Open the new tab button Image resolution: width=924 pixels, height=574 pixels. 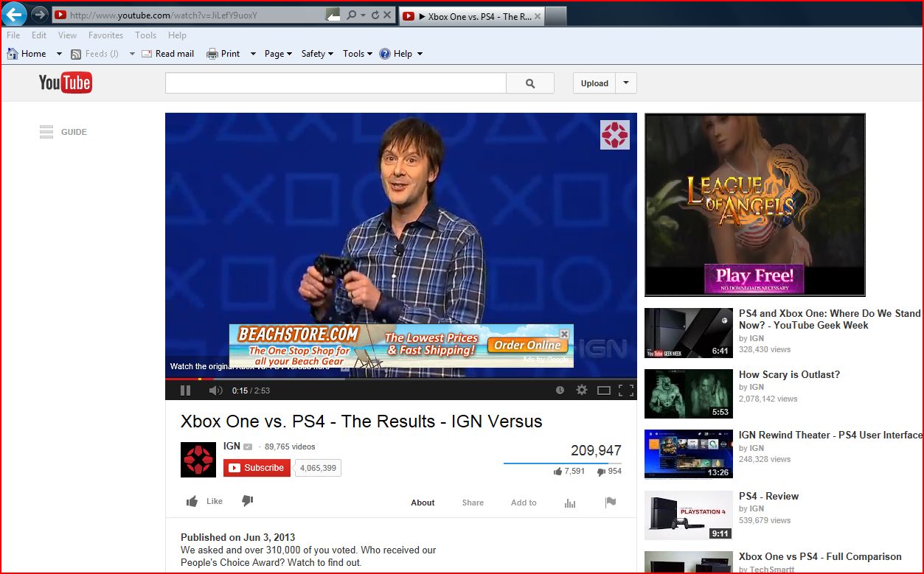tap(557, 15)
